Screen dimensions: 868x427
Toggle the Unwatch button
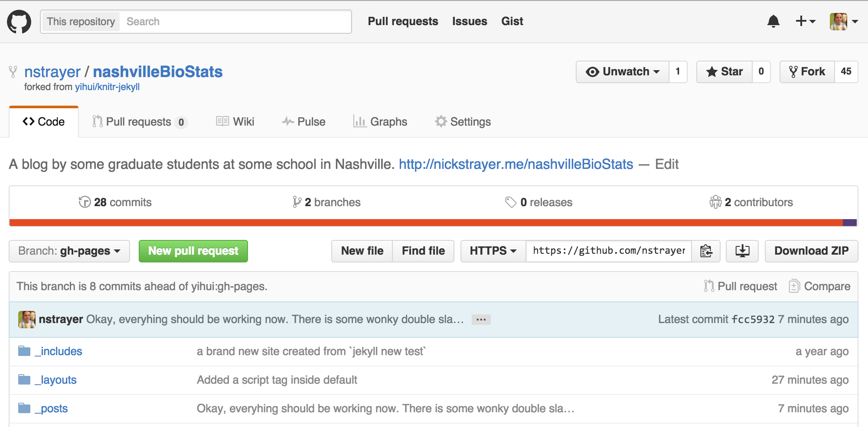point(623,72)
